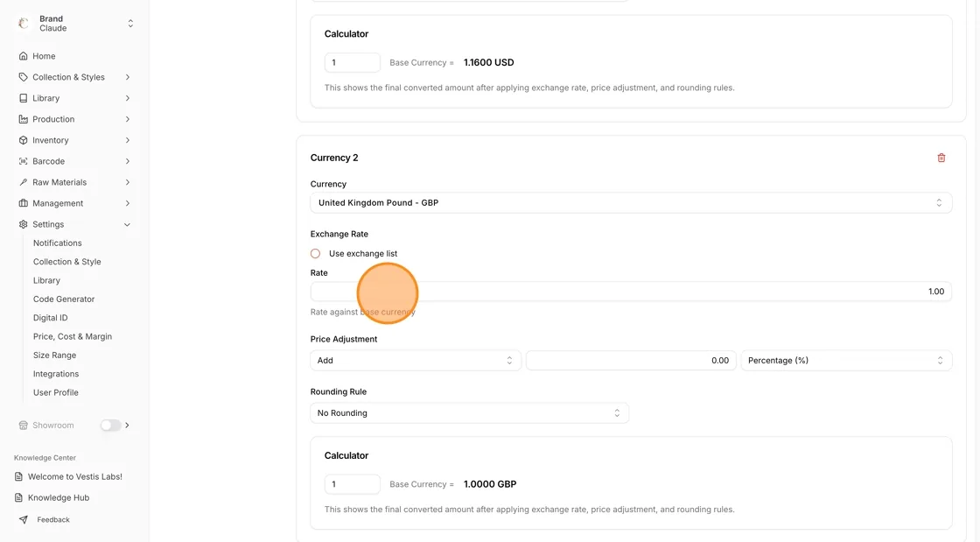Click the Collection & Styles tag icon
Viewport: 980px width, 542px height.
point(23,77)
